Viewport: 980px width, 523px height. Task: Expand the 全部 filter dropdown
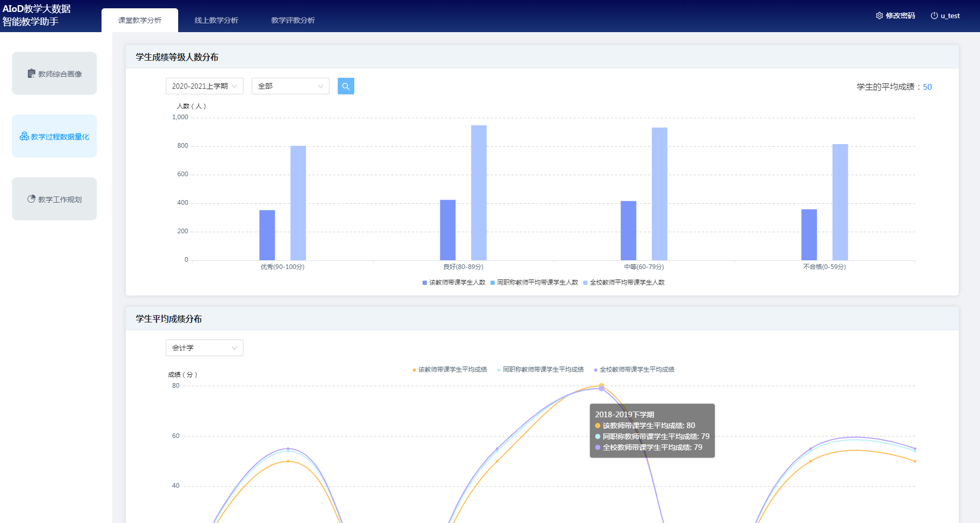pos(290,86)
